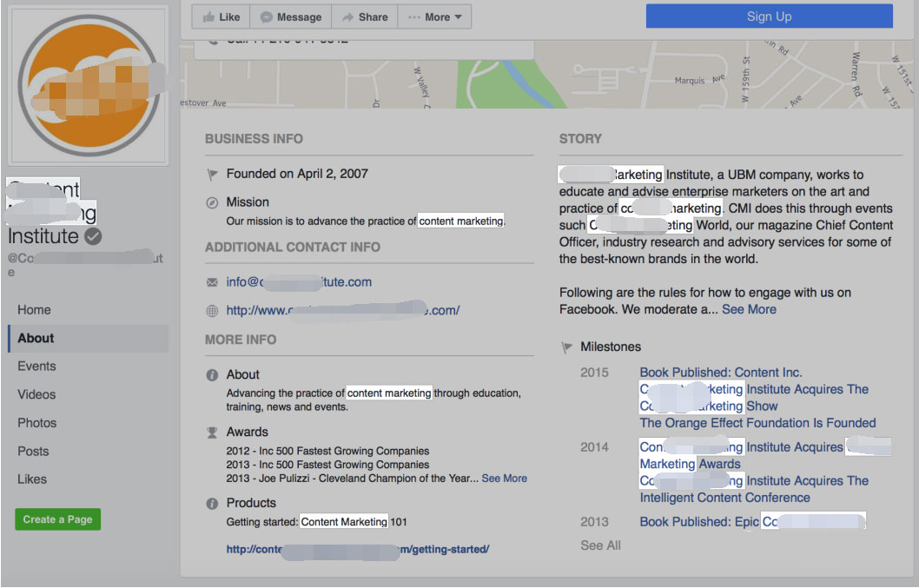Click the globe icon beside the website
919x588 pixels.
(212, 311)
